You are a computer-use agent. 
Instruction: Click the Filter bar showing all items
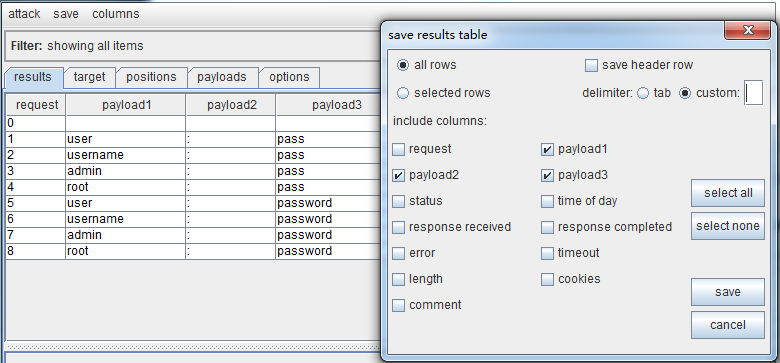pos(194,46)
